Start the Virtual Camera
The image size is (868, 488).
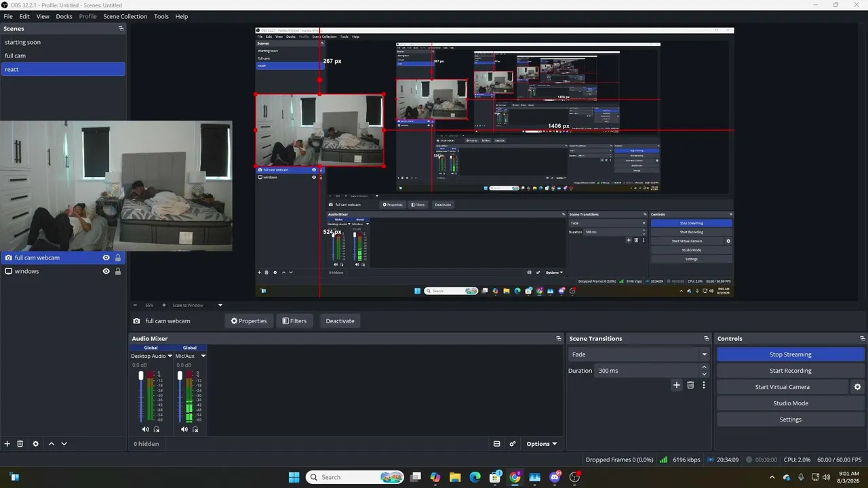[783, 387]
